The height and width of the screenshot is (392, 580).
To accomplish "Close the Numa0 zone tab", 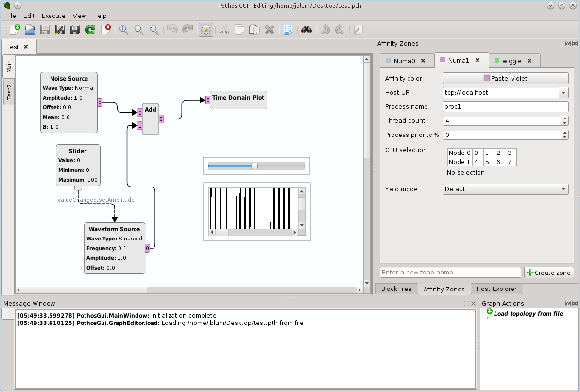I will pos(423,61).
